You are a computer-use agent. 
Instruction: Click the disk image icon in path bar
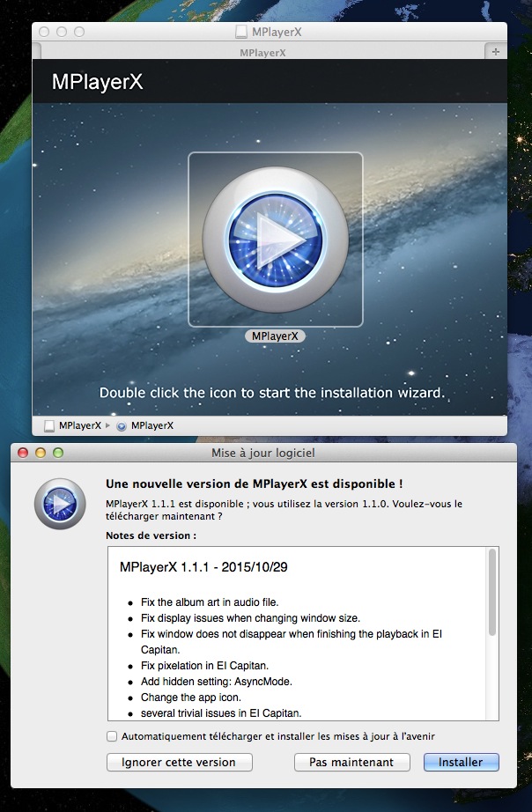tap(49, 425)
